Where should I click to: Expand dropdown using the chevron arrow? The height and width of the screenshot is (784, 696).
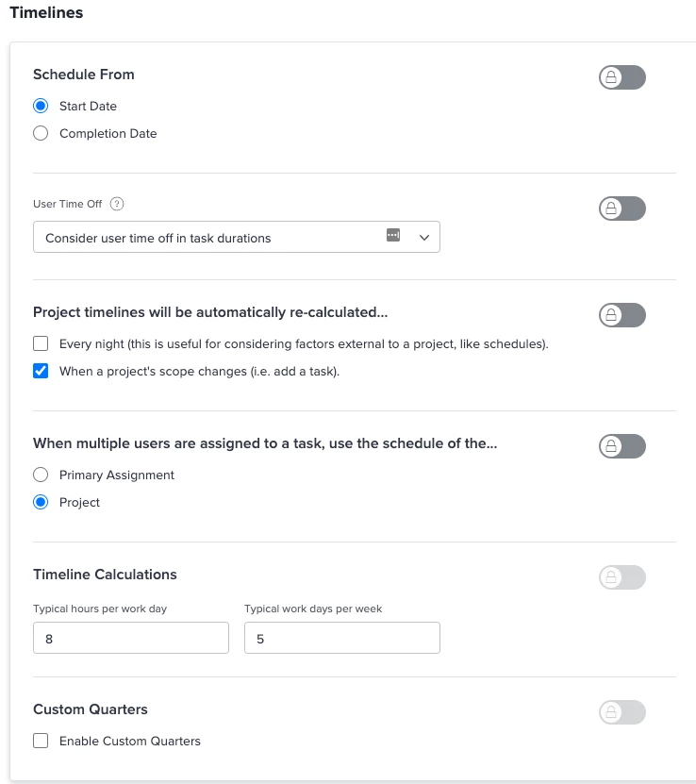coord(423,238)
